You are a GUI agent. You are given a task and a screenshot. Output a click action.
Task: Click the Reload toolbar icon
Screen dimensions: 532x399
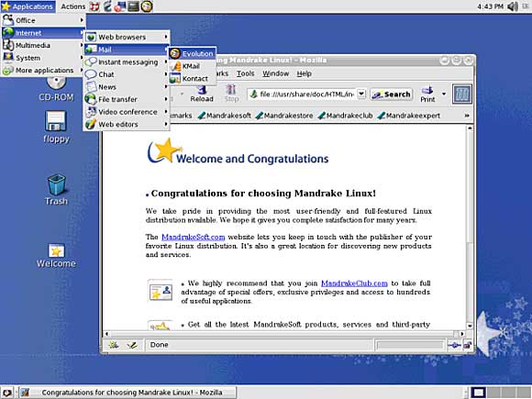coord(202,94)
